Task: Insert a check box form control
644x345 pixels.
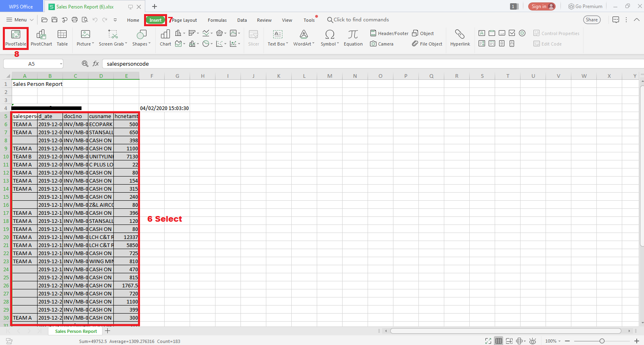Action: (x=512, y=33)
